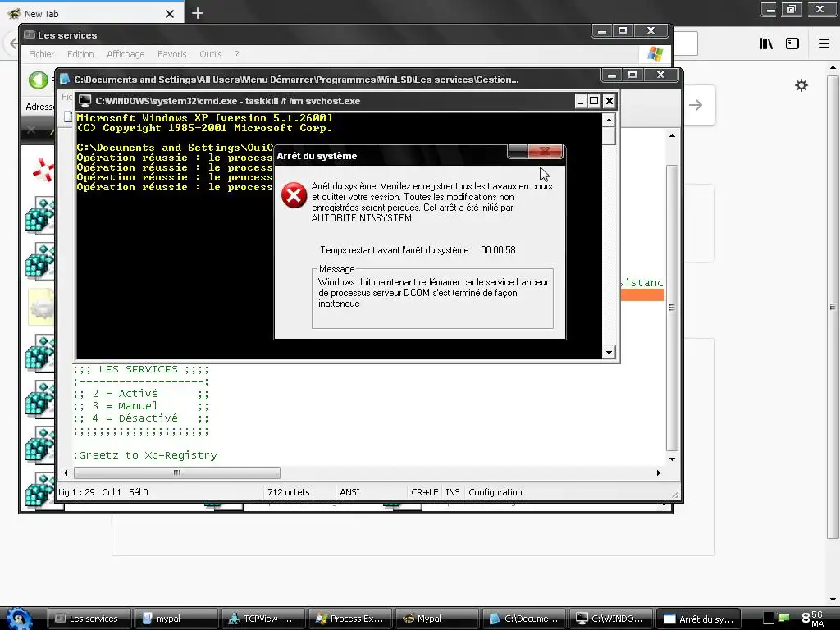This screenshot has height=630, width=840.
Task: Click the go arrow beside the browser search box
Action: click(696, 105)
